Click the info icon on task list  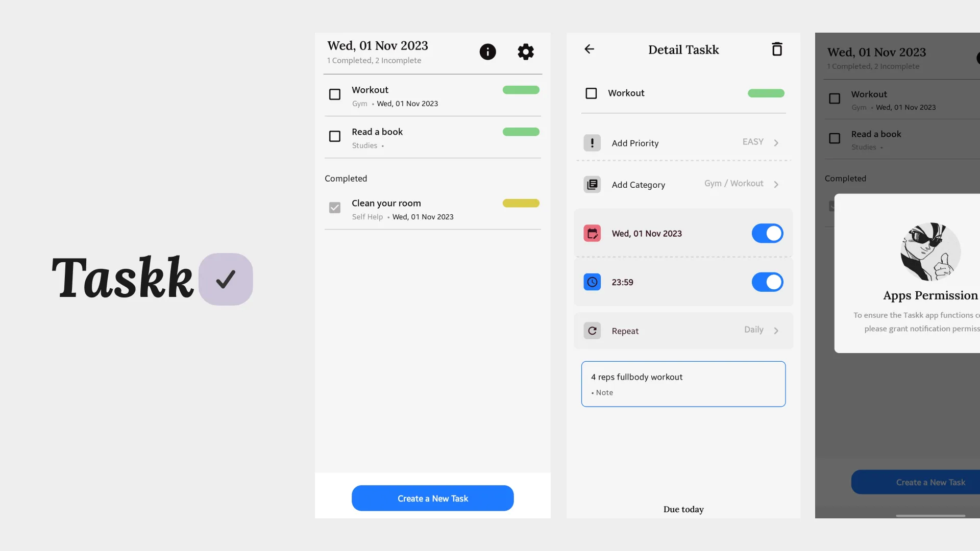(487, 51)
